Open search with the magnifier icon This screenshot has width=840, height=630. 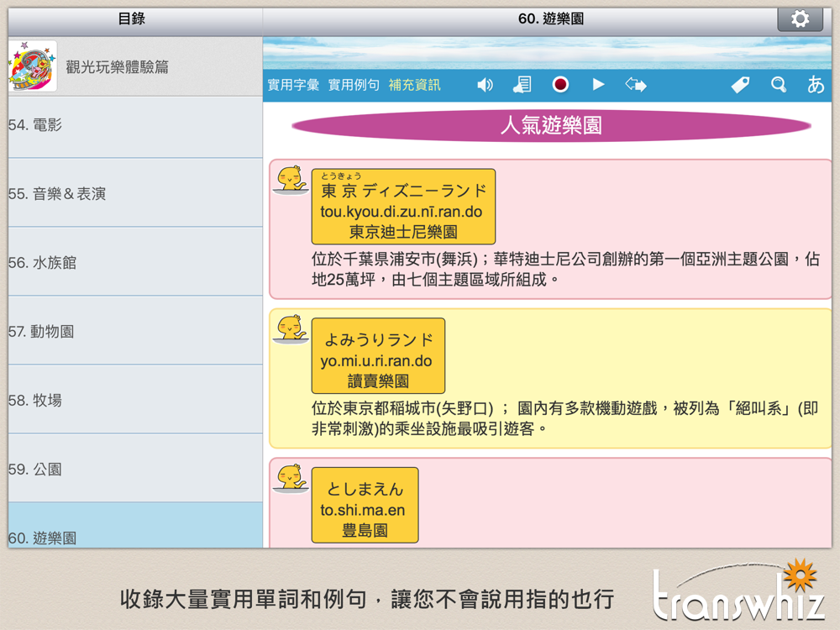pos(779,85)
